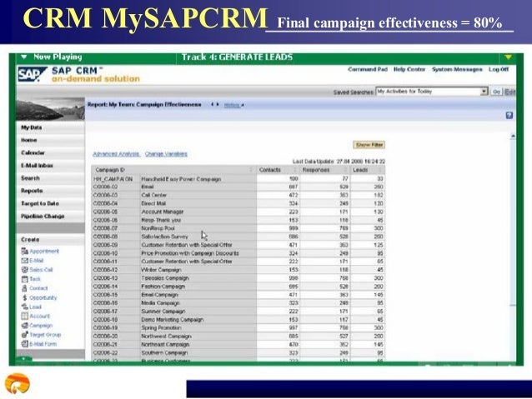Open the Saved Searches dropdown
Viewport: 532px width, 399px height.
(484, 92)
